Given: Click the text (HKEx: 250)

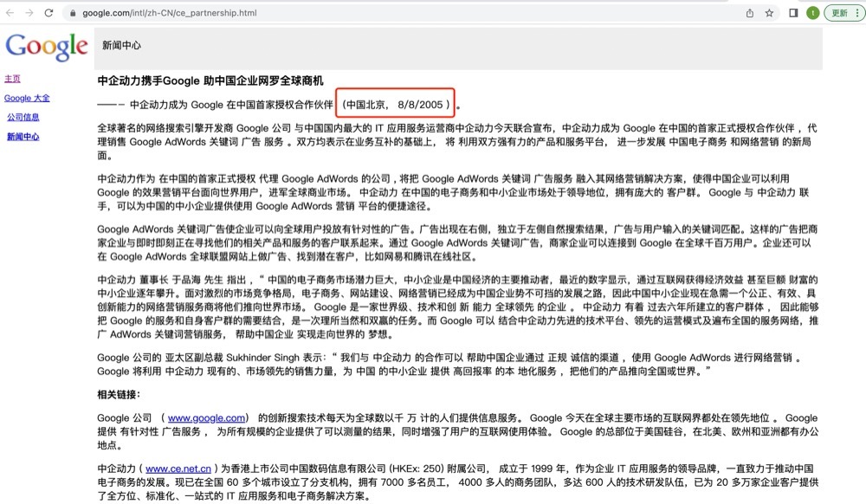Looking at the screenshot, I should (x=416, y=468).
